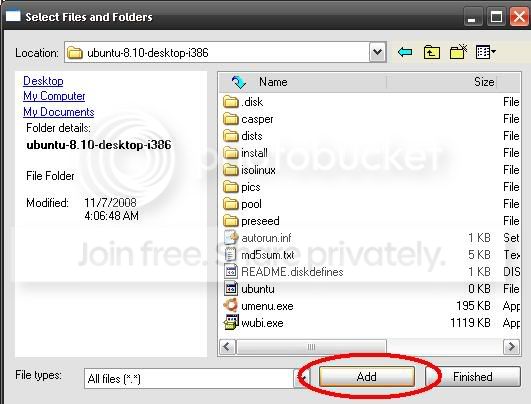Click the folder name casper
The width and height of the screenshot is (531, 404).
click(257, 119)
